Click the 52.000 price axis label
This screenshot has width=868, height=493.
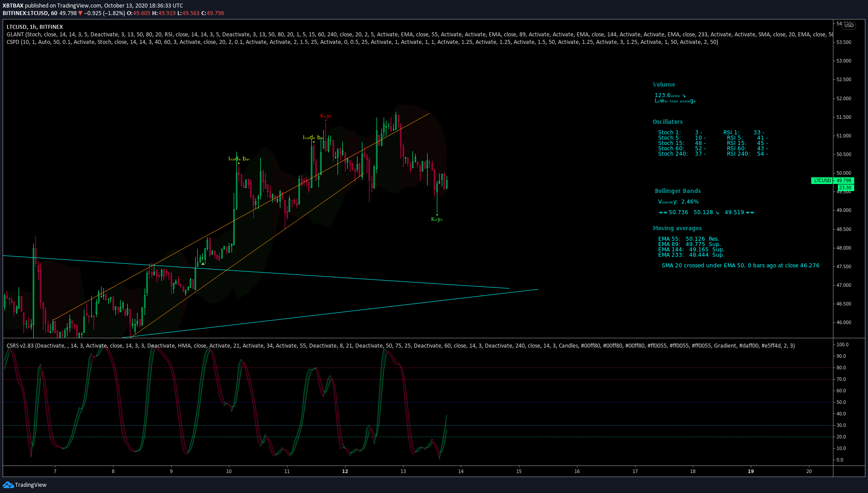click(844, 98)
